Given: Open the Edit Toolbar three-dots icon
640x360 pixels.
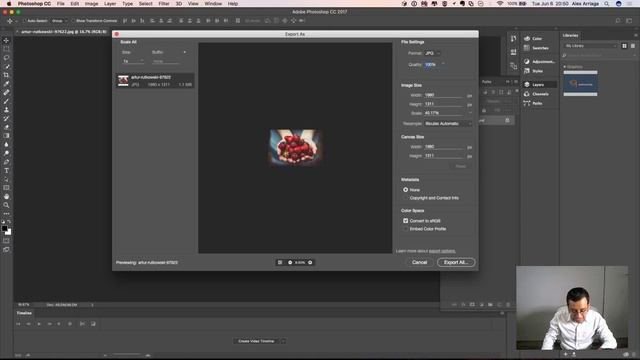Looking at the screenshot, I should 6,213.
